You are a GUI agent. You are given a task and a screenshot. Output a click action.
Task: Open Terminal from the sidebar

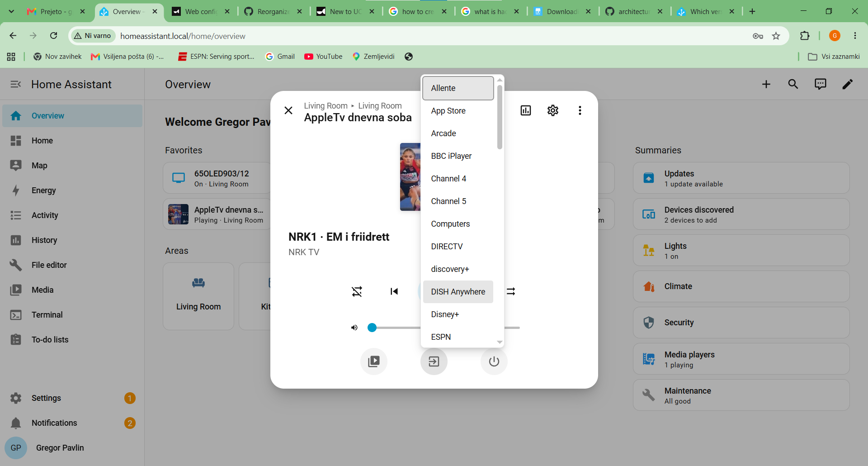point(72,315)
